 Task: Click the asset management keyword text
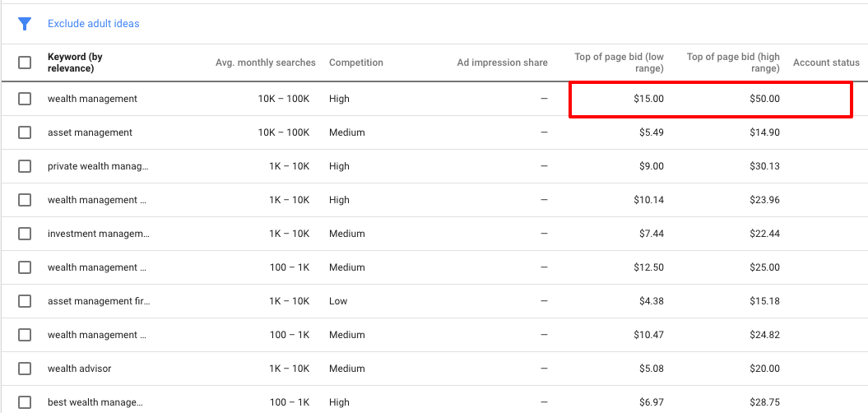[90, 132]
